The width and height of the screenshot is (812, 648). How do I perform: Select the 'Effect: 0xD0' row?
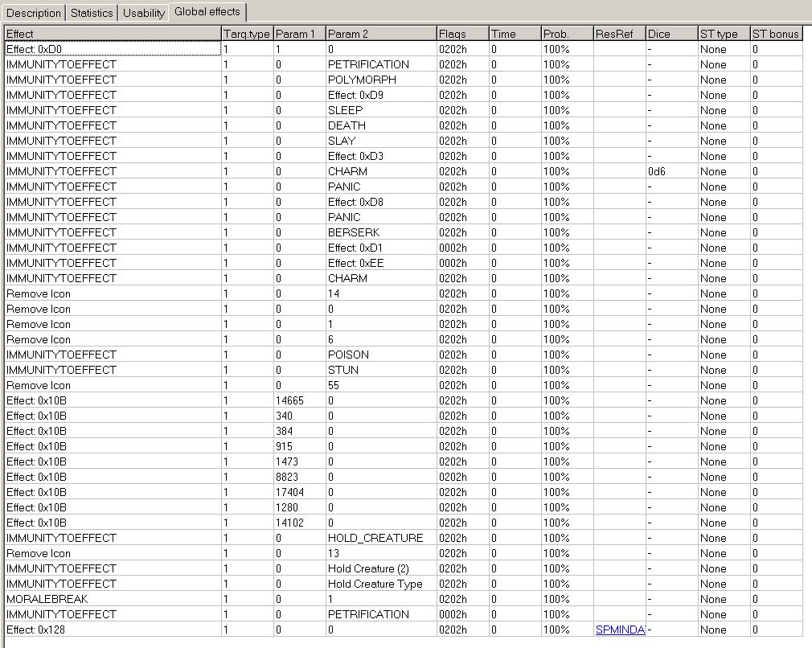click(x=404, y=49)
